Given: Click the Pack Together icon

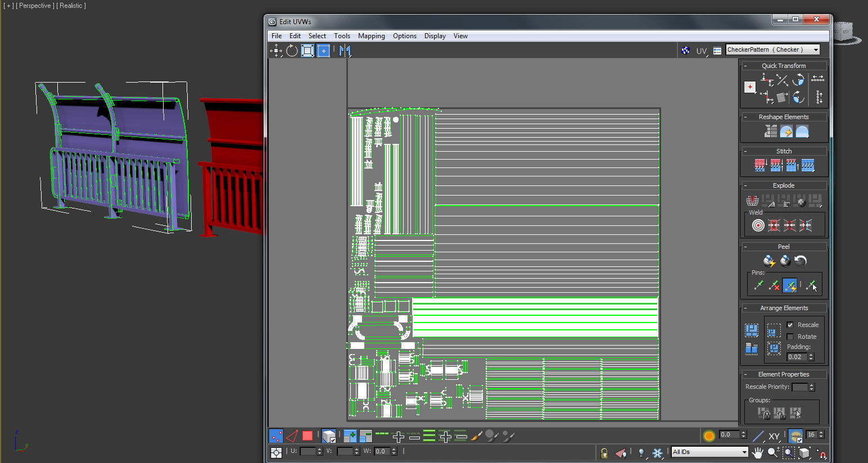Looking at the screenshot, I should 774,330.
